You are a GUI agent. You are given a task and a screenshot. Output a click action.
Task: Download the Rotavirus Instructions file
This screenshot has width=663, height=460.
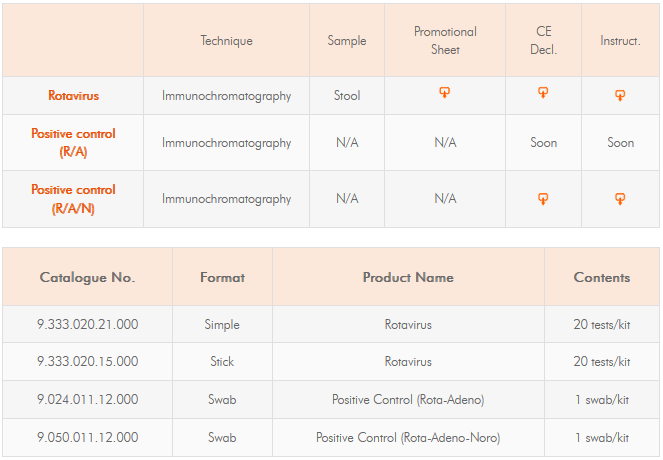pos(620,95)
